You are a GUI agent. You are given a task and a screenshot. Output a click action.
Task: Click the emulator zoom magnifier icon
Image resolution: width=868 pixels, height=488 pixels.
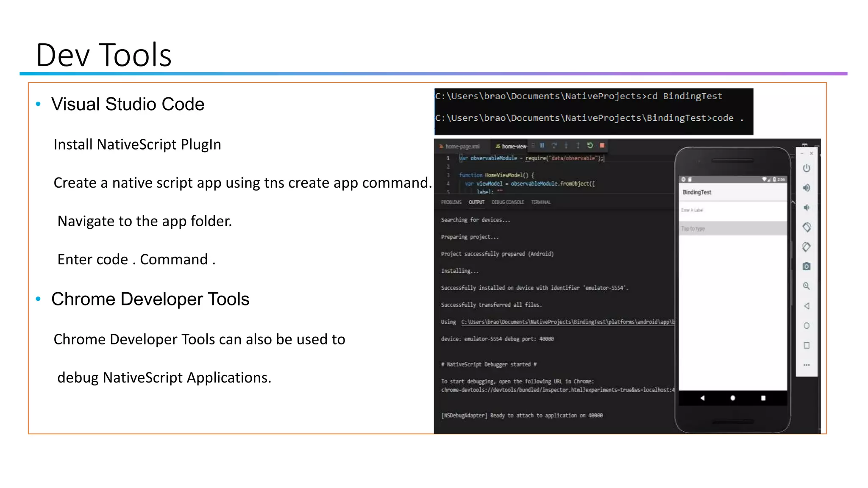click(807, 286)
